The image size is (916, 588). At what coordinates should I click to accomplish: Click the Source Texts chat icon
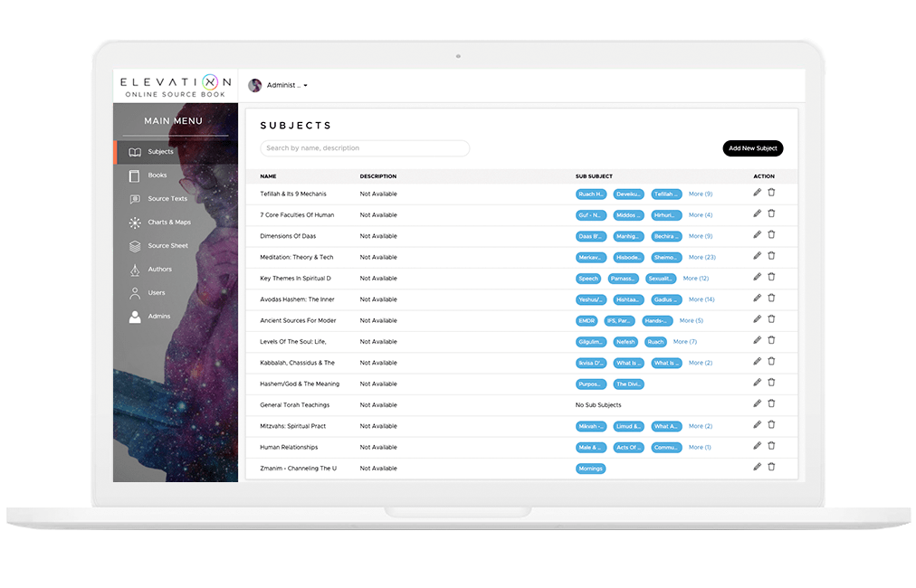click(x=135, y=199)
